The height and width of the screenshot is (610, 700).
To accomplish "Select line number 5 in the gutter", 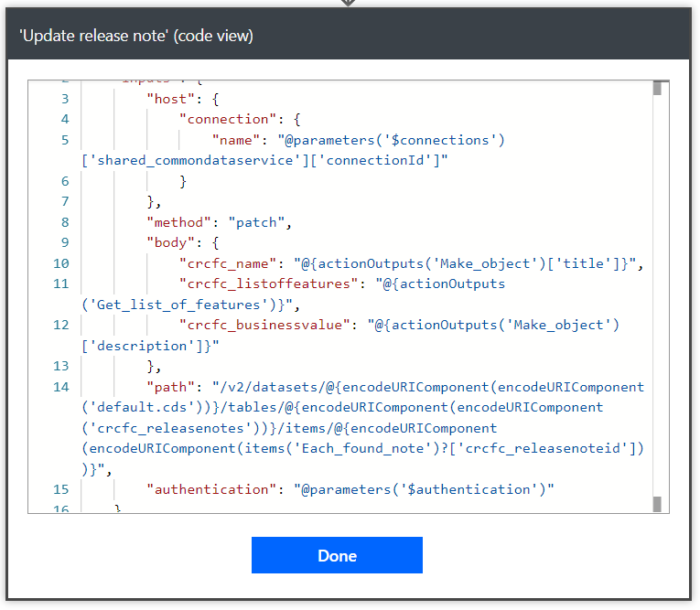I will coord(64,140).
